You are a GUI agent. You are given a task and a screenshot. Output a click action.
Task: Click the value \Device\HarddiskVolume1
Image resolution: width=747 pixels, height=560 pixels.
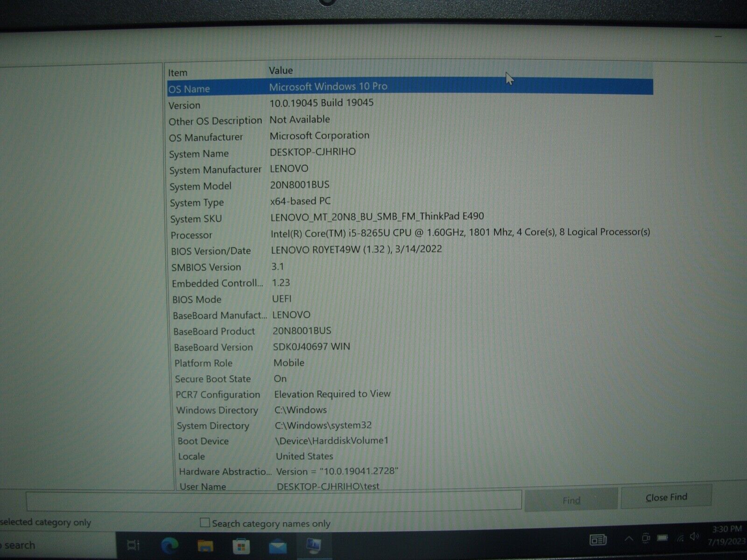(331, 440)
